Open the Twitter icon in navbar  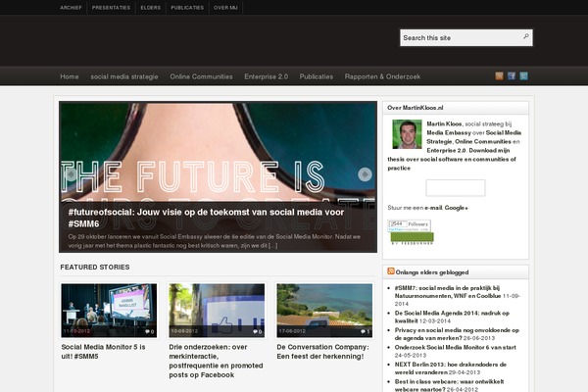pos(524,76)
